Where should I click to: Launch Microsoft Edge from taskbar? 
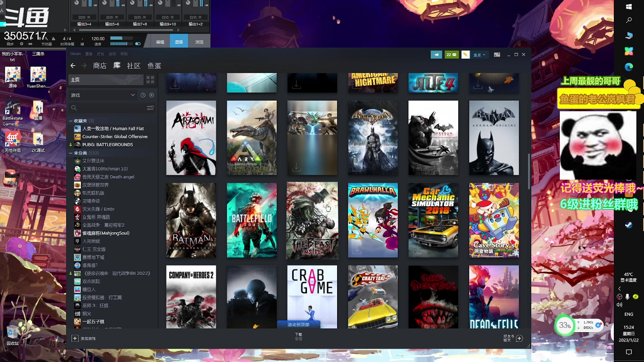click(628, 67)
